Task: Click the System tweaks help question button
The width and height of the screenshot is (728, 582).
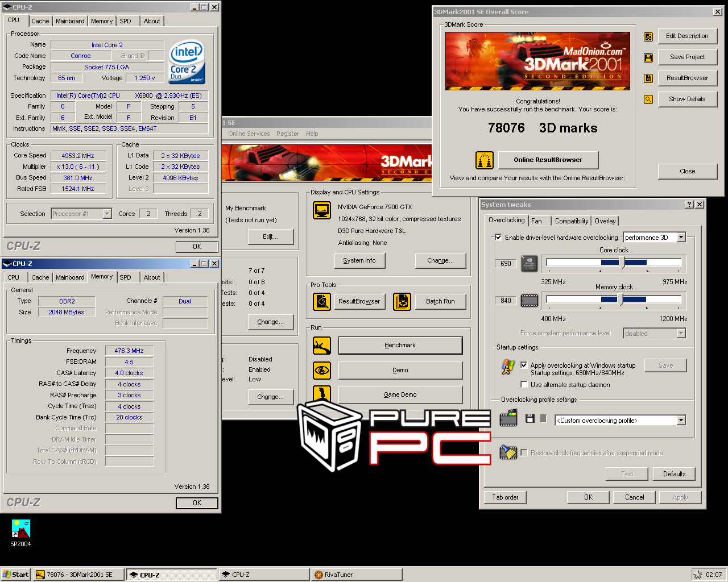Action: click(x=689, y=205)
